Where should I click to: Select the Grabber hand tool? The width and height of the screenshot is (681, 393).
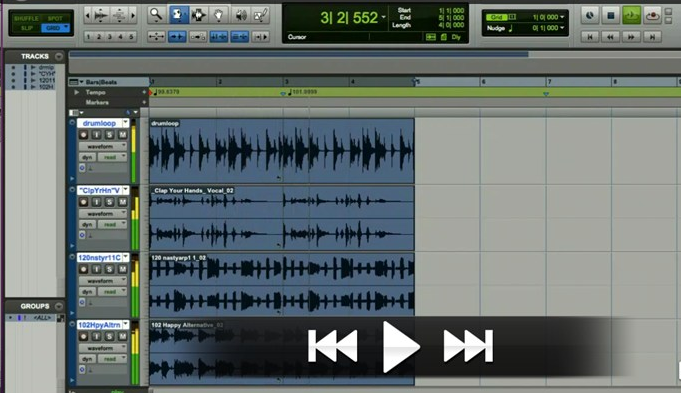pyautogui.click(x=219, y=15)
